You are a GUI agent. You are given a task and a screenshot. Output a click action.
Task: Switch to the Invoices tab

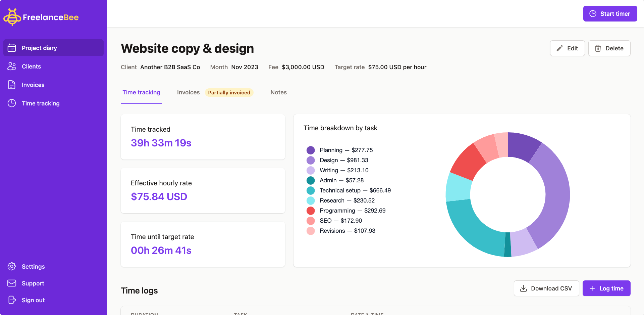pyautogui.click(x=188, y=92)
